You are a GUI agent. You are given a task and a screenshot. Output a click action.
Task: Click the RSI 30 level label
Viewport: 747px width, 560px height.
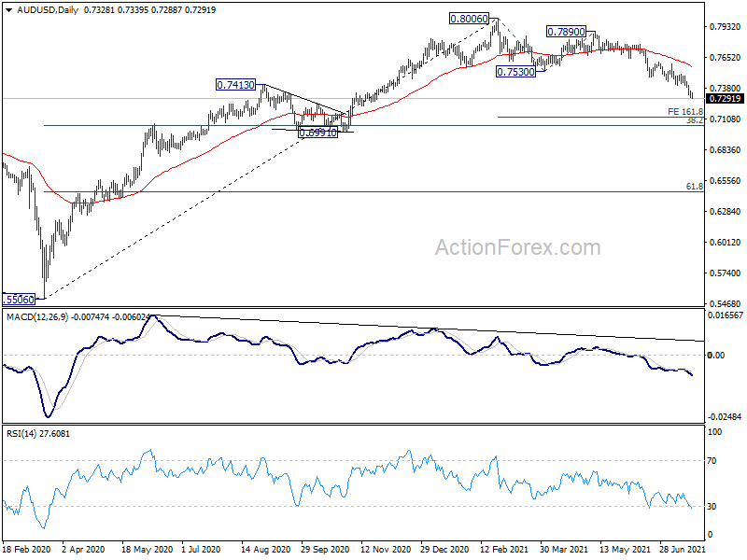pyautogui.click(x=712, y=507)
